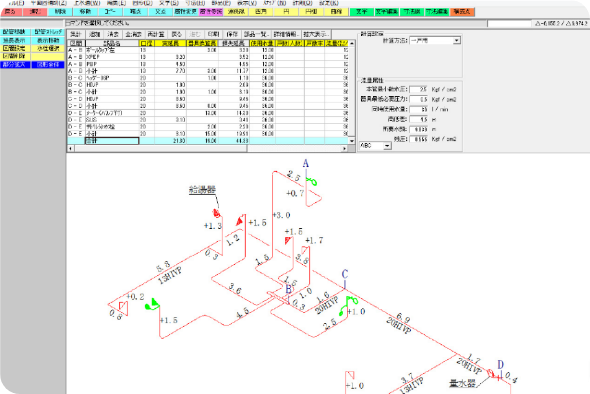
Task: Click the 再計算 recalculate button
Action: point(155,34)
